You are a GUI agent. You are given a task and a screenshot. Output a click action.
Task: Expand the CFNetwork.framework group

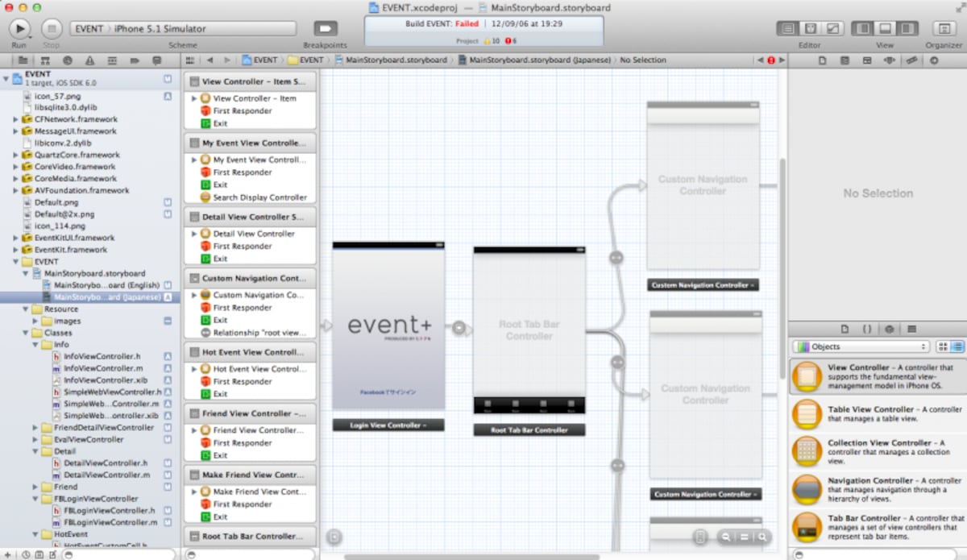click(15, 119)
